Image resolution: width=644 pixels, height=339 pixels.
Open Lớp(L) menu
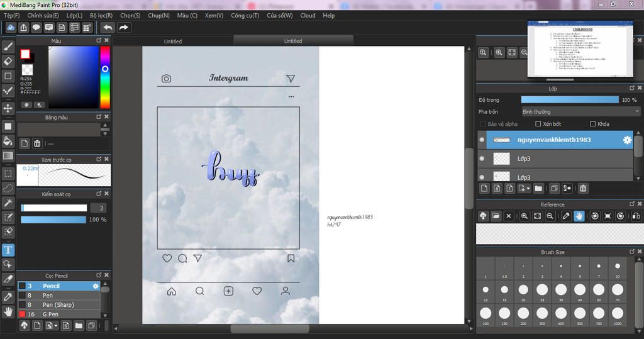74,15
